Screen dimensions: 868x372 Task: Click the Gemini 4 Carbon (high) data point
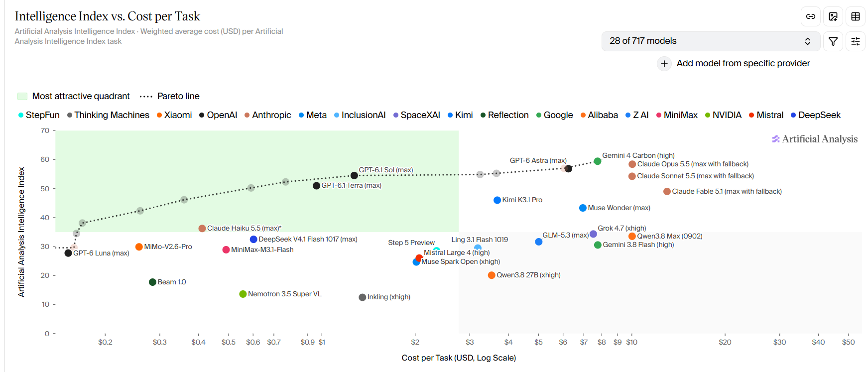598,161
